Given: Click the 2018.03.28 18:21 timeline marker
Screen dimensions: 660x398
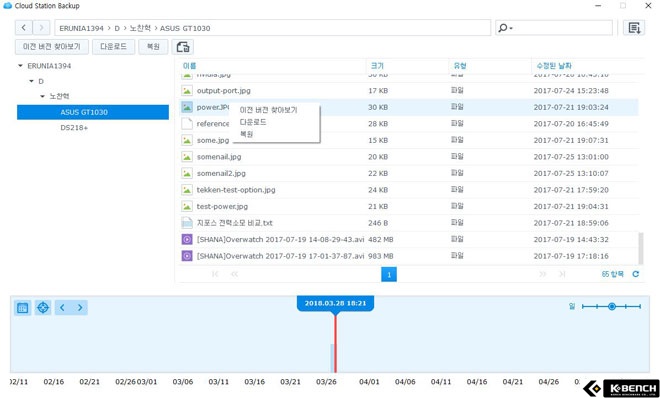Looking at the screenshot, I should (x=335, y=303).
